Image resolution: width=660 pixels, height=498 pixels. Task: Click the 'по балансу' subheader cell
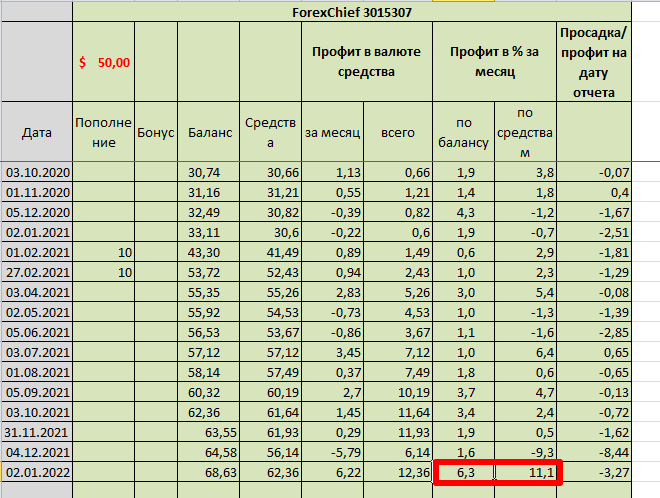coord(463,132)
